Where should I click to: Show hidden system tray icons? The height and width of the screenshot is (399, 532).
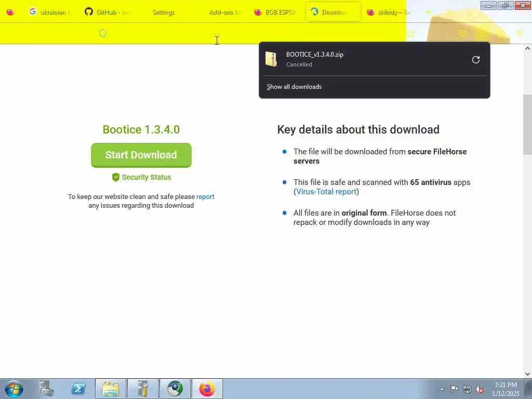click(x=442, y=389)
